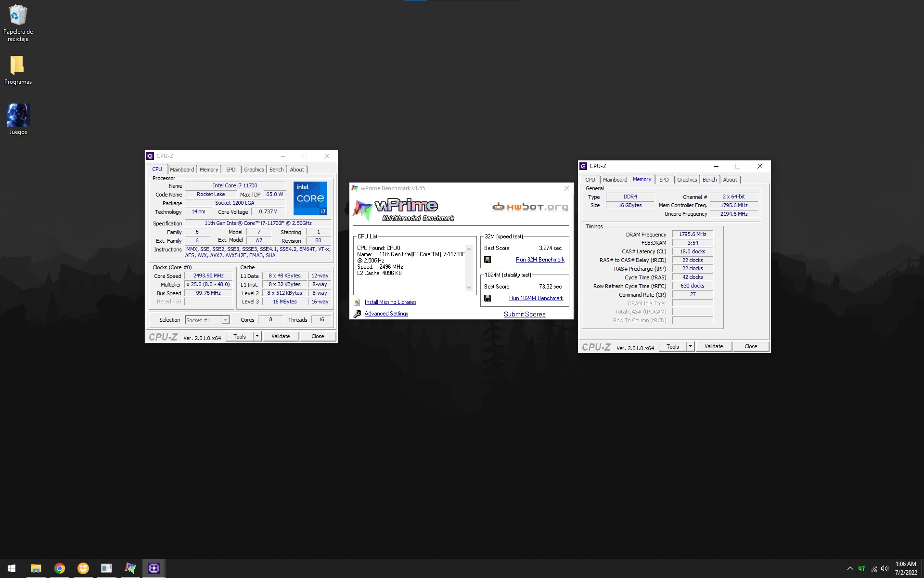Click Tools button in right CPU-Z
The height and width of the screenshot is (578, 924).
pyautogui.click(x=673, y=346)
